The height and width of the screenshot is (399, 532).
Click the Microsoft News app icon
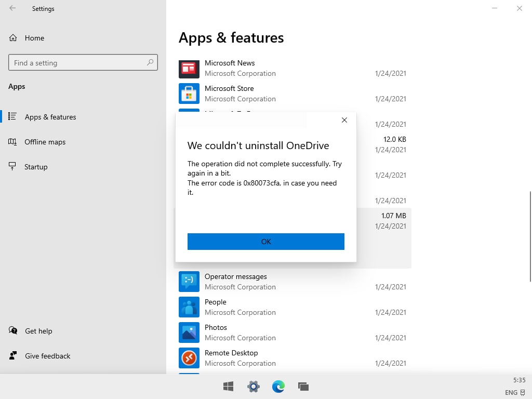click(x=189, y=69)
